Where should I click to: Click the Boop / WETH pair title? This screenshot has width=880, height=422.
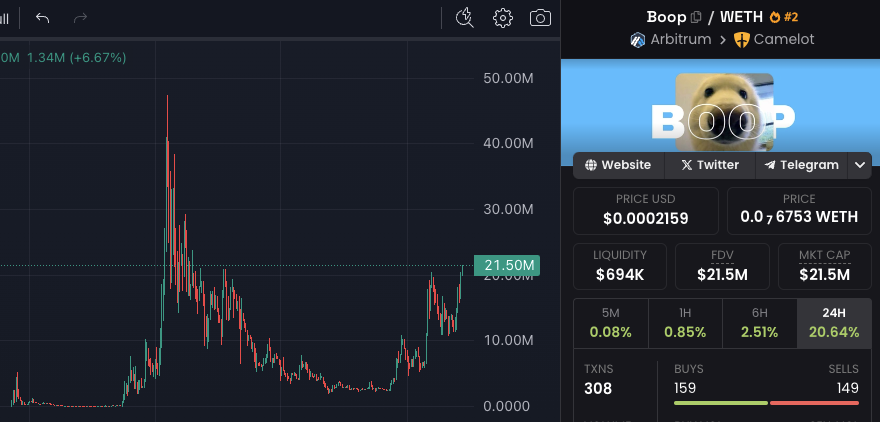[705, 17]
